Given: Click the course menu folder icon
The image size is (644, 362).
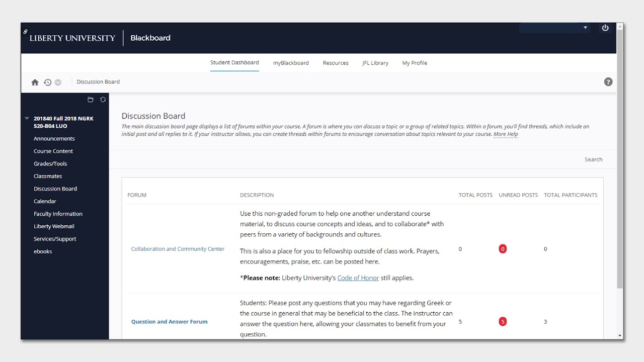Looking at the screenshot, I should (91, 100).
